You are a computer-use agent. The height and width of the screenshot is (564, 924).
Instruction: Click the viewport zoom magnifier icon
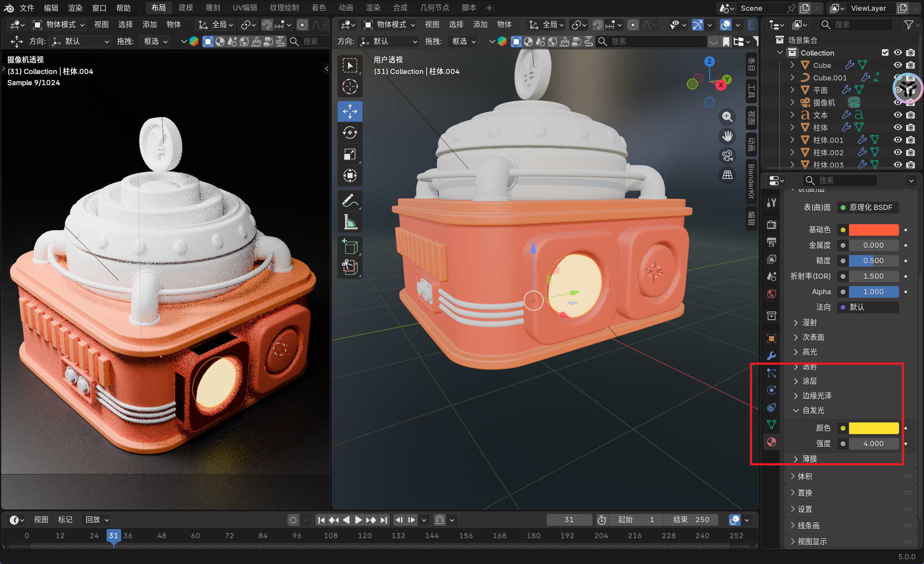(x=727, y=117)
